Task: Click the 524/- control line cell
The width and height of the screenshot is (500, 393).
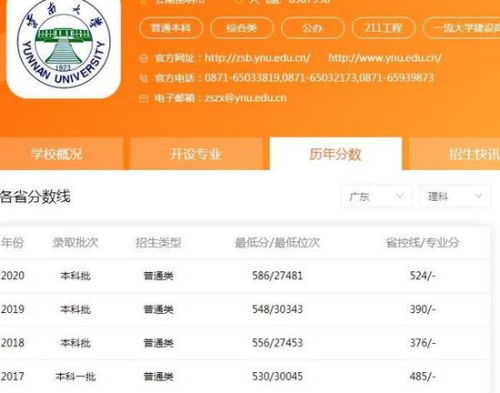Action: [423, 276]
